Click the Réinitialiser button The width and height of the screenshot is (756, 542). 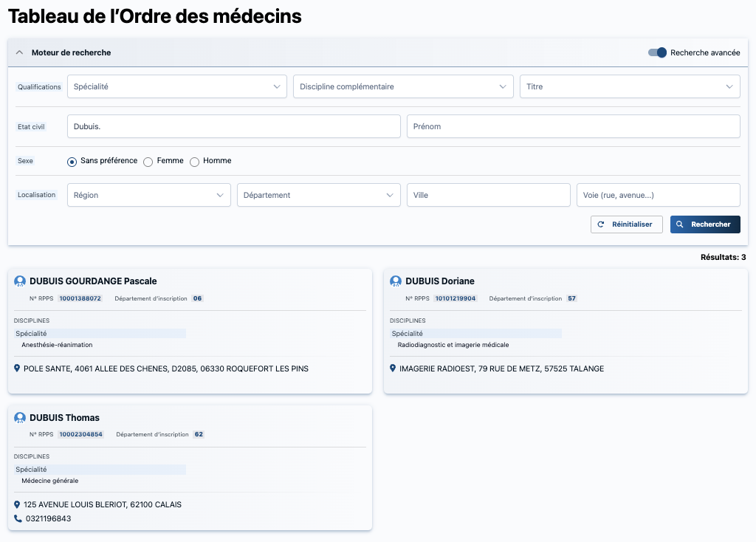tap(626, 224)
